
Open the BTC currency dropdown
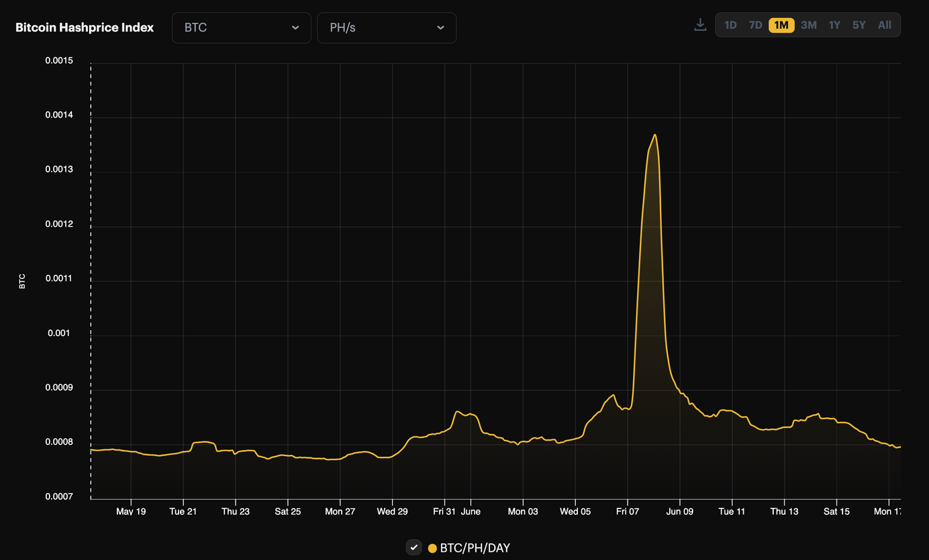point(242,27)
